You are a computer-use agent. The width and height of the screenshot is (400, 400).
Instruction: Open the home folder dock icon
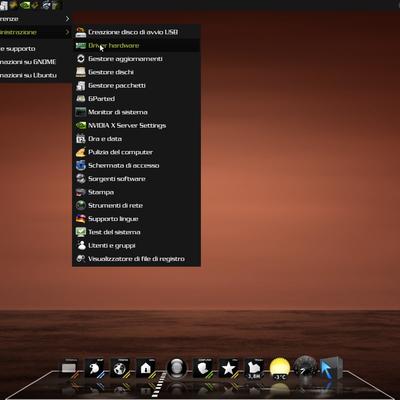[x=146, y=368]
